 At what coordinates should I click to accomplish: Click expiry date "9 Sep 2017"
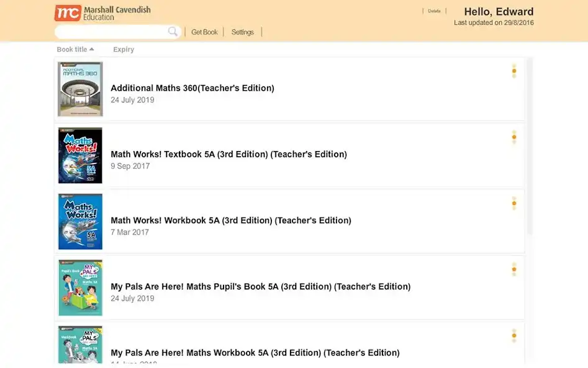130,166
